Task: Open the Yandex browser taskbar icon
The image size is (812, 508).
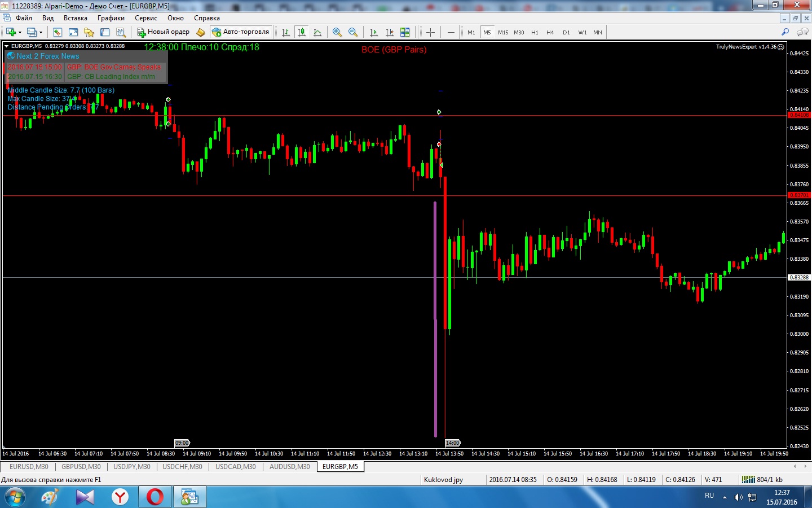Action: [120, 497]
